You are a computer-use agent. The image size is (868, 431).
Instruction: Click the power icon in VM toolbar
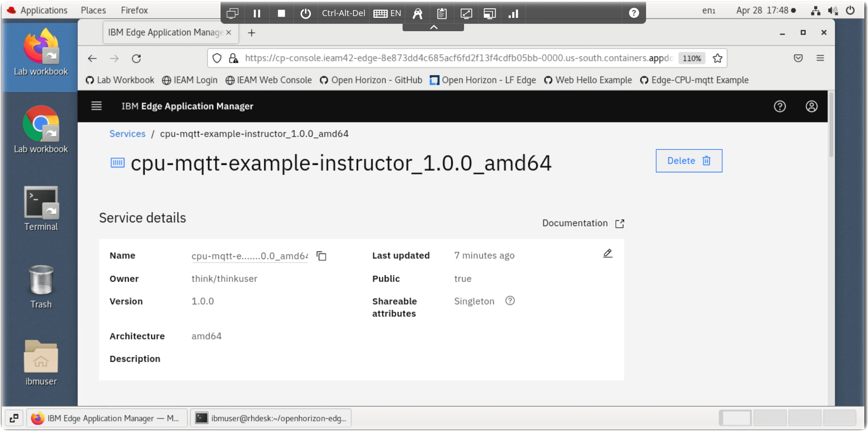click(305, 13)
